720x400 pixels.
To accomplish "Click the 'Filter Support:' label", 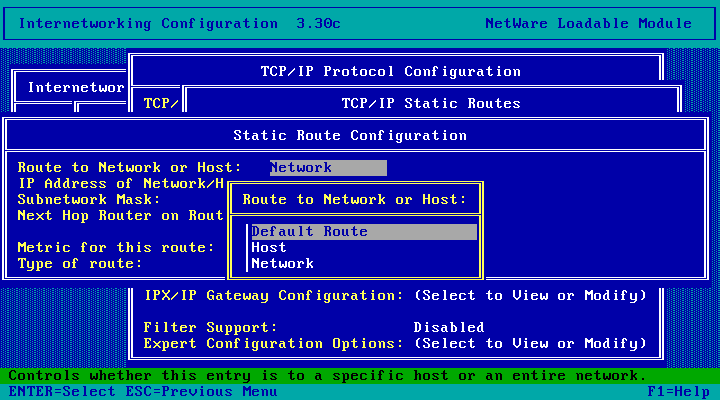I will 211,327.
